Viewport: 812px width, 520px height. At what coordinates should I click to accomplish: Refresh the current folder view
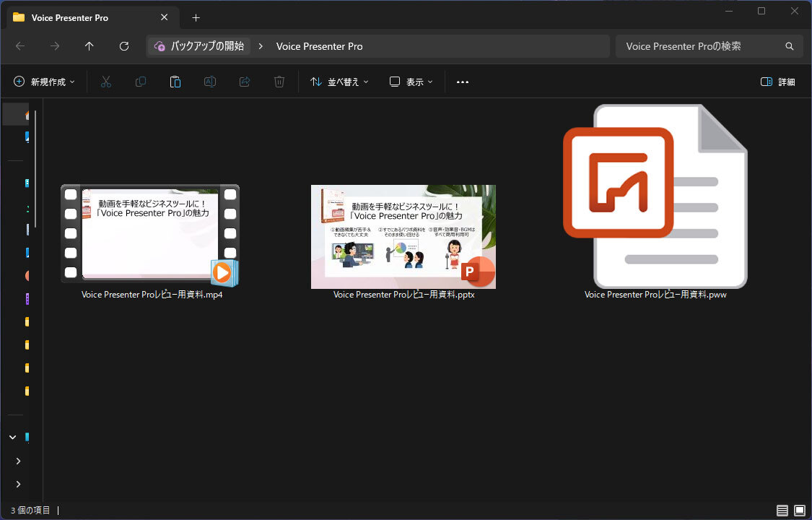[124, 46]
